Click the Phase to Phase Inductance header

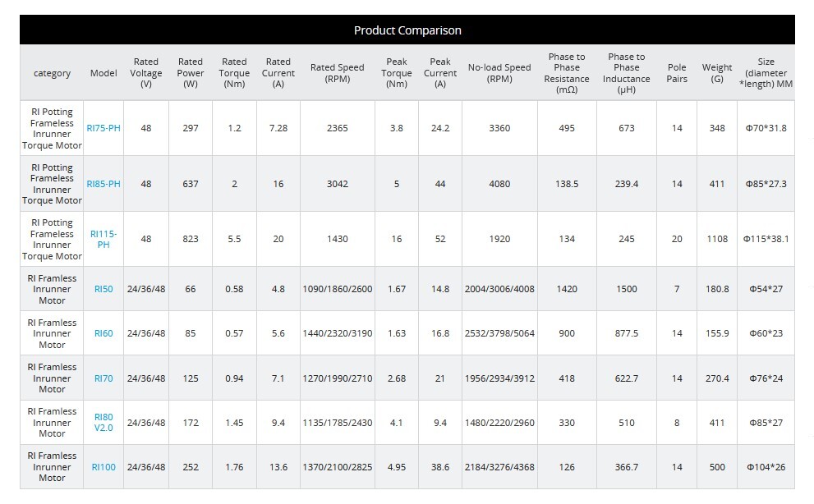coord(627,73)
